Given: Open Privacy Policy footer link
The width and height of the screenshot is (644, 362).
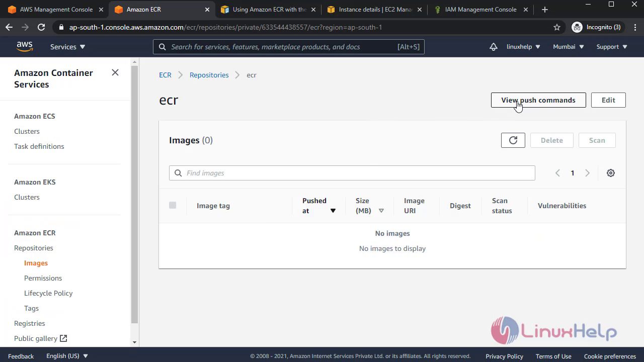Looking at the screenshot, I should click(504, 356).
